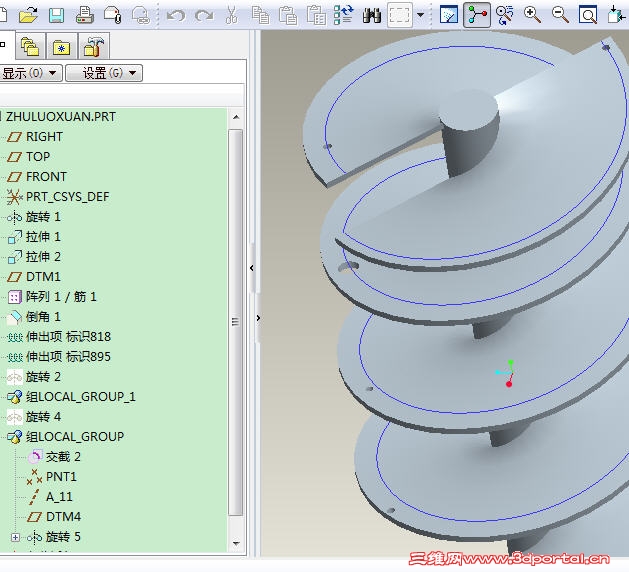Expand the 旋转 5 tree node
629x572 pixels.
pyautogui.click(x=15, y=537)
